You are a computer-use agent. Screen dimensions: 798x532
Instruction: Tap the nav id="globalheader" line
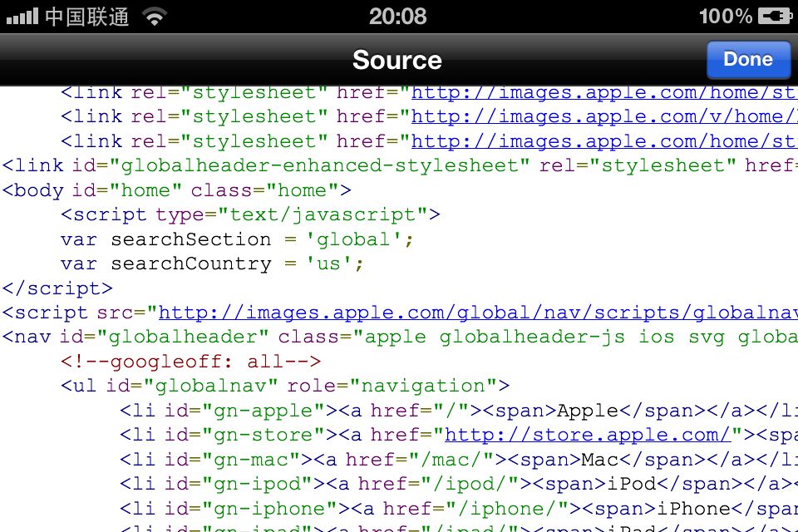pyautogui.click(x=400, y=337)
